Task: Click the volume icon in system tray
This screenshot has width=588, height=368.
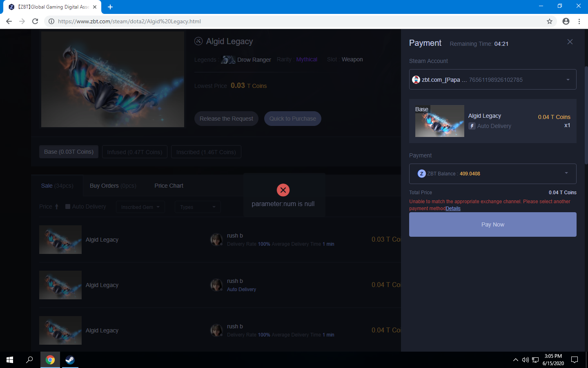Action: click(x=526, y=360)
